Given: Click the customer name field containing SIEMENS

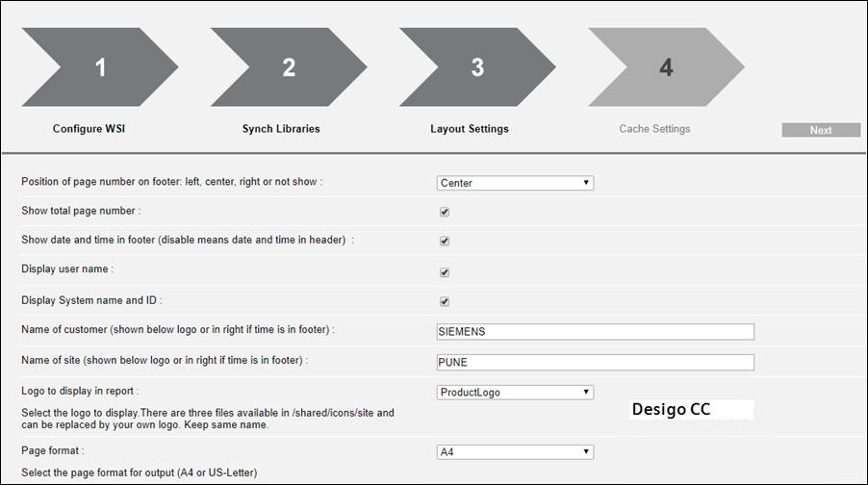Looking at the screenshot, I should coord(595,332).
